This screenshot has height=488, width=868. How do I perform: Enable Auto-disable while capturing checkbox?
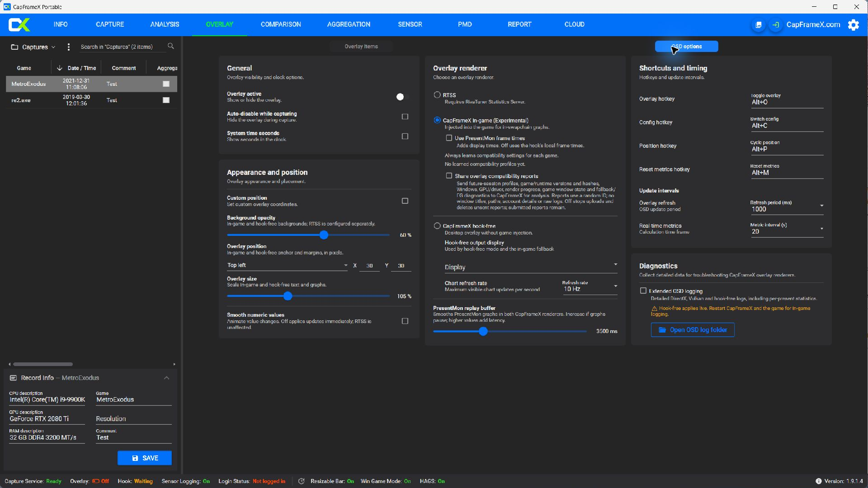click(x=405, y=117)
